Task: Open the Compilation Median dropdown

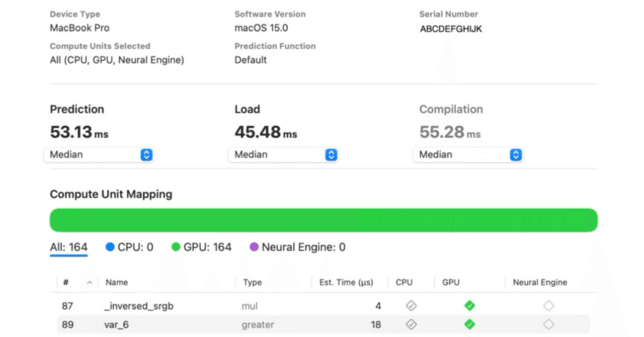Action: click(468, 155)
